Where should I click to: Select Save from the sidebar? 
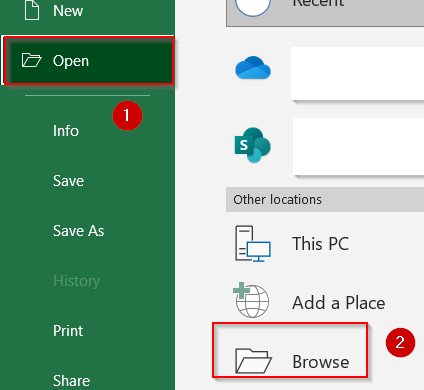coord(68,181)
